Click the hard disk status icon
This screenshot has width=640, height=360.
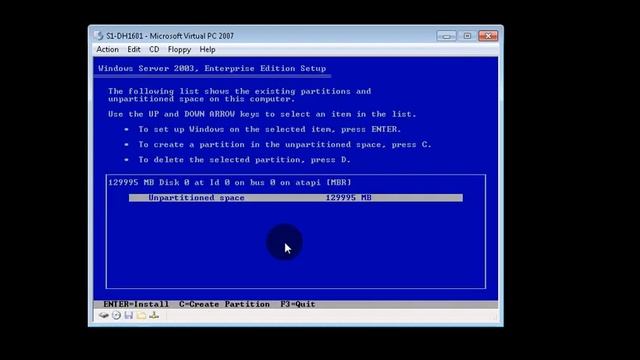[104, 316]
